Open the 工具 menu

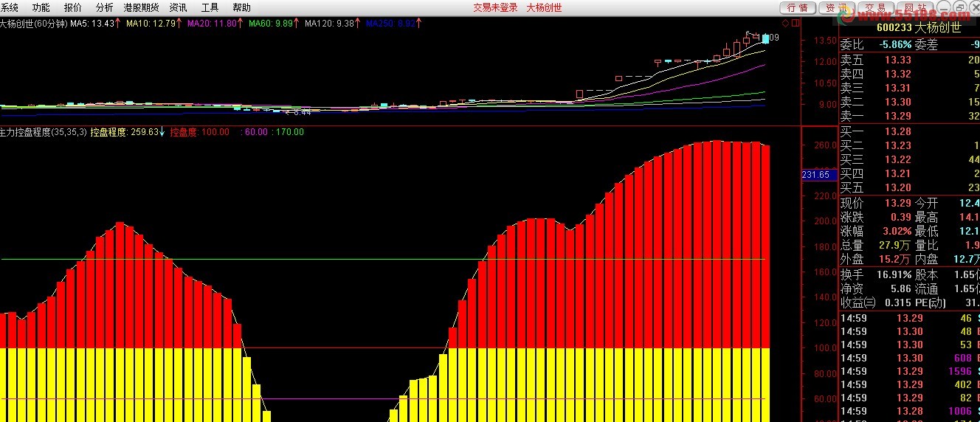[x=210, y=7]
